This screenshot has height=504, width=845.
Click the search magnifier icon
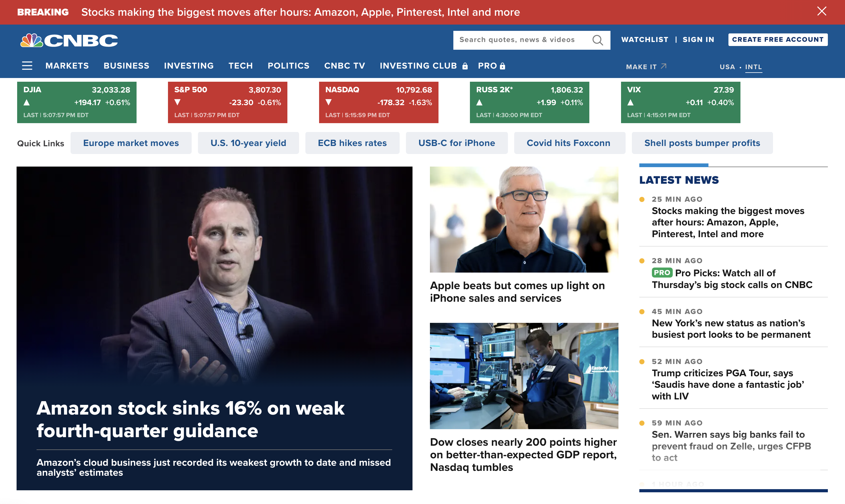tap(598, 40)
